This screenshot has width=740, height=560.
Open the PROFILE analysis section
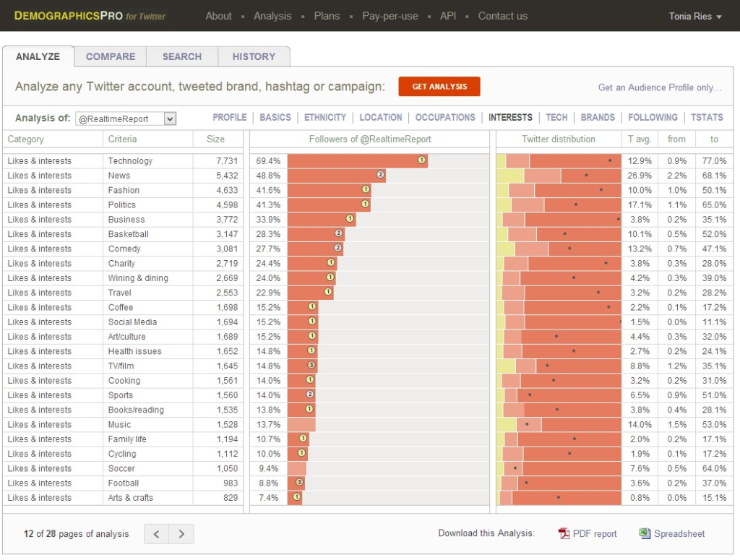(229, 118)
